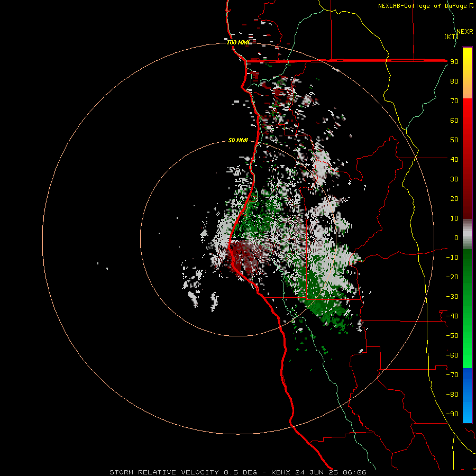Click the -60 value on velocity scale
The height and width of the screenshot is (476, 476).
click(x=452, y=355)
